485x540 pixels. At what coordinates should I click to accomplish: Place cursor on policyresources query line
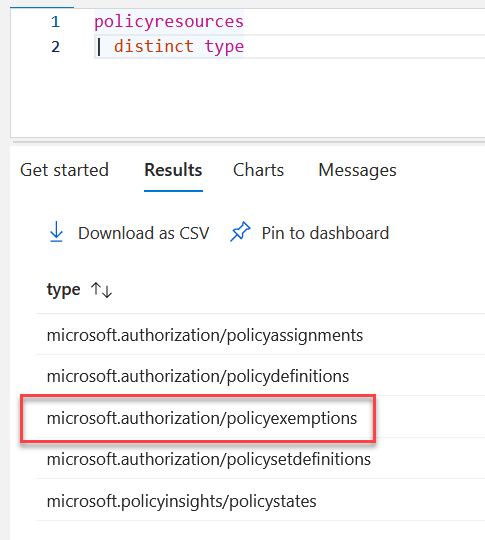[x=169, y=22]
